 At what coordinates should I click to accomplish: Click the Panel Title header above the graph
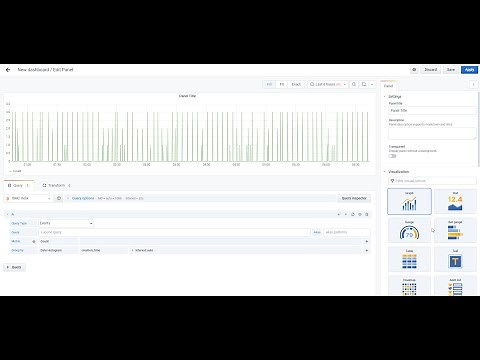point(187,96)
